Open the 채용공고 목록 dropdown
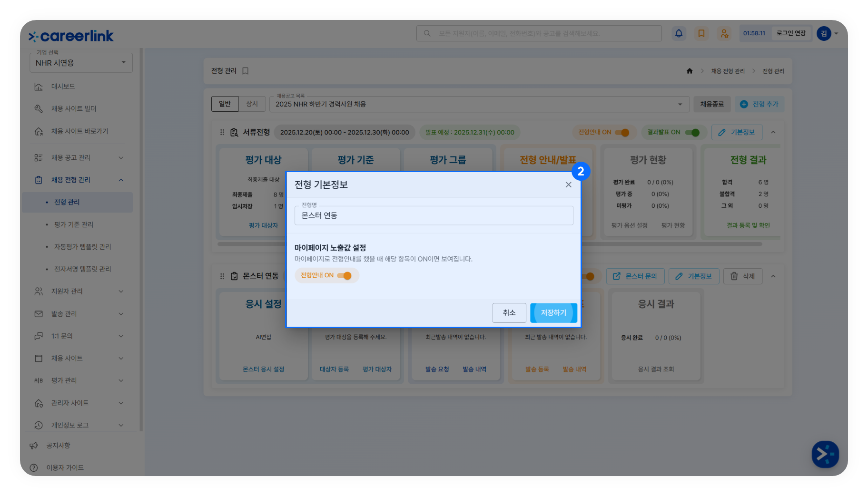 479,104
